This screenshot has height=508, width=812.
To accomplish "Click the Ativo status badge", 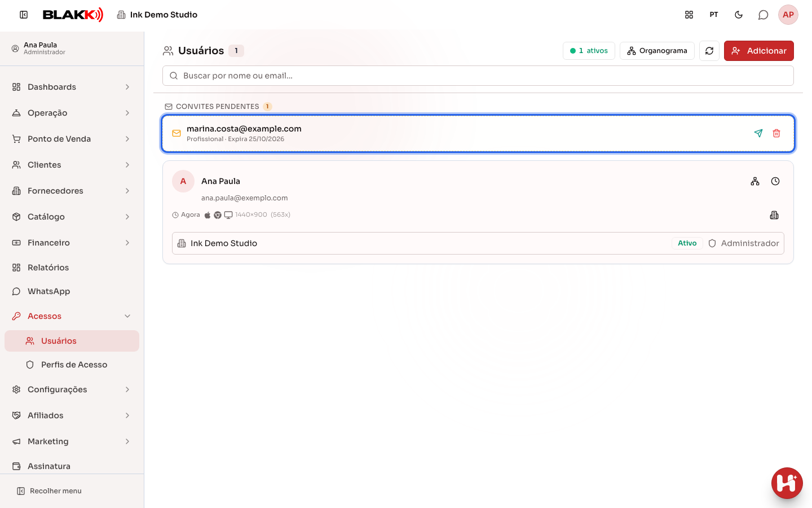I will [x=687, y=243].
